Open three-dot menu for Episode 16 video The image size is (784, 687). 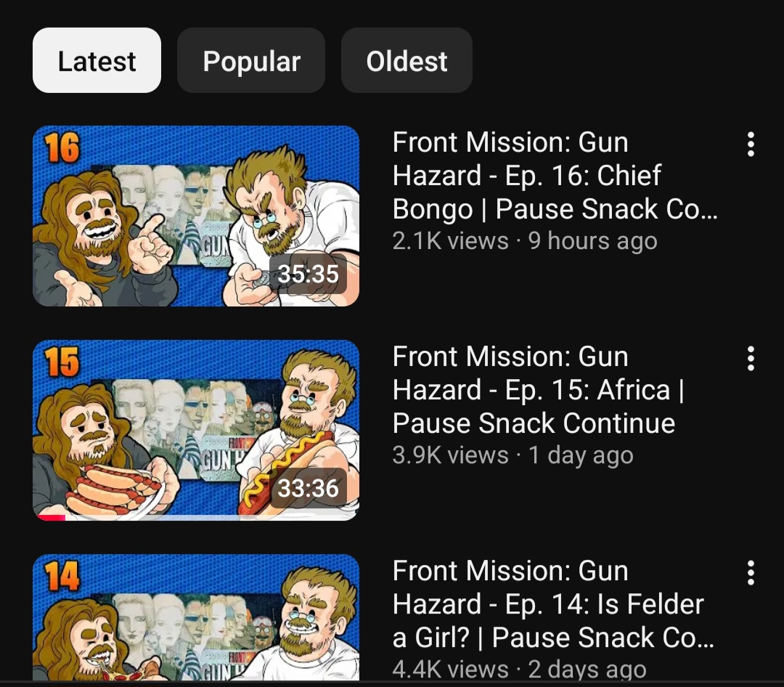[750, 145]
